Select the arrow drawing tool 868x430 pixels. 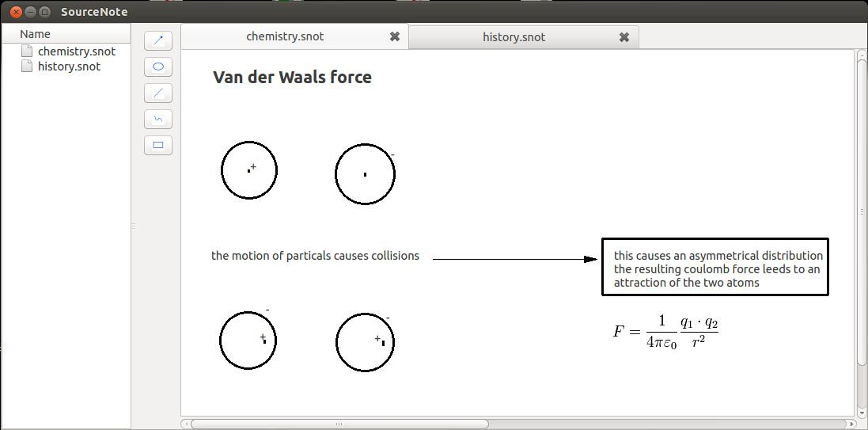(157, 40)
